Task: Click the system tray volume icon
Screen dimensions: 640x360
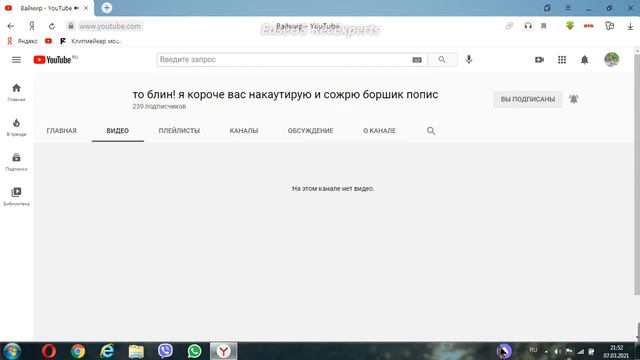Action: [557, 351]
